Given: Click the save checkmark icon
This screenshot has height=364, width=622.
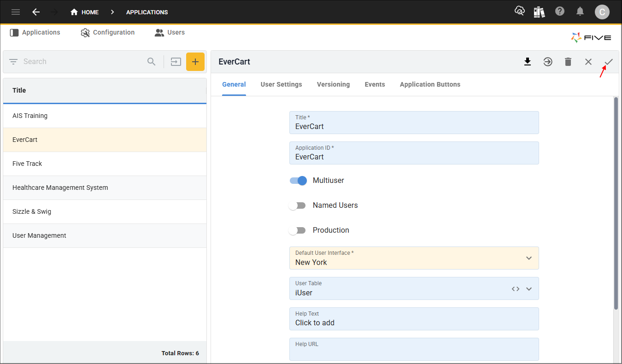Looking at the screenshot, I should [609, 62].
